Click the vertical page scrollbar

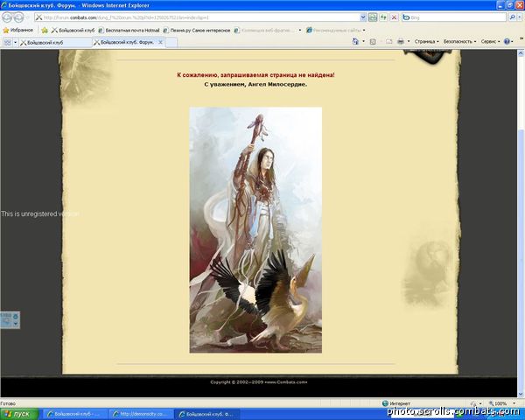[521, 262]
